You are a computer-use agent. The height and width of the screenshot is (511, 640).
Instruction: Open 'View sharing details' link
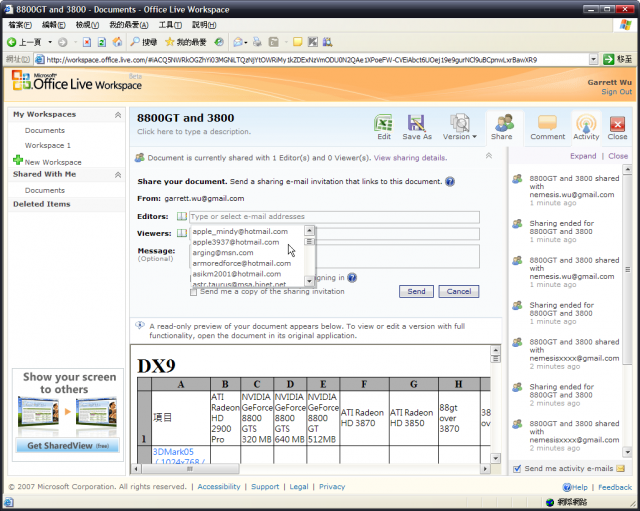point(410,158)
